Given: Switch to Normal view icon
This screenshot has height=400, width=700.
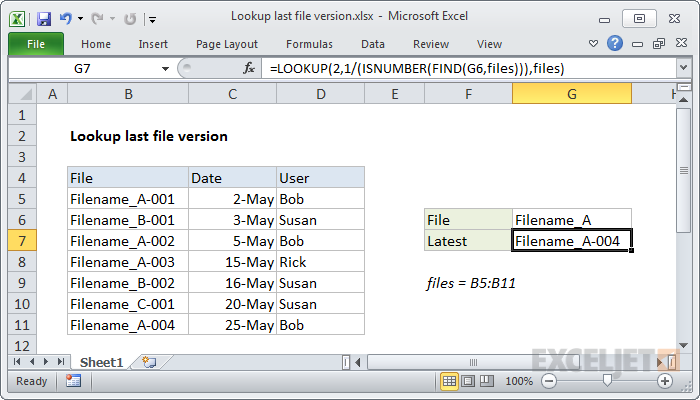Looking at the screenshot, I should [x=449, y=381].
